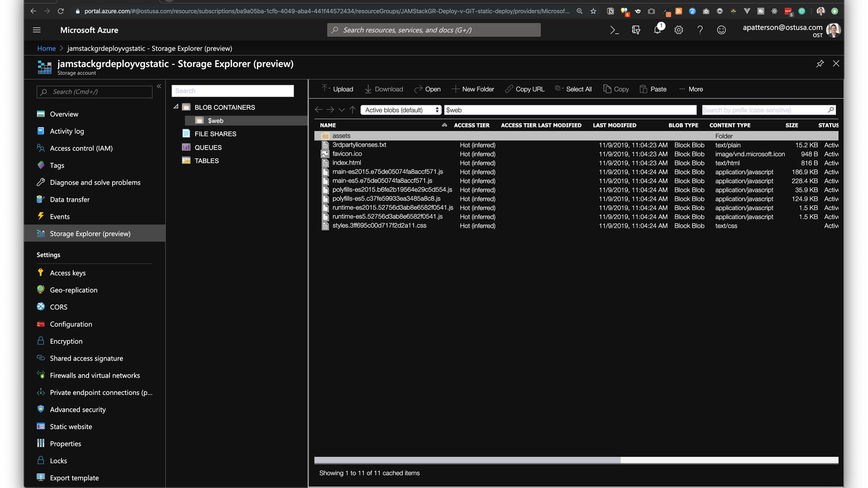This screenshot has height=488, width=868.
Task: Collapse the left resource menu chevron
Action: point(159,86)
